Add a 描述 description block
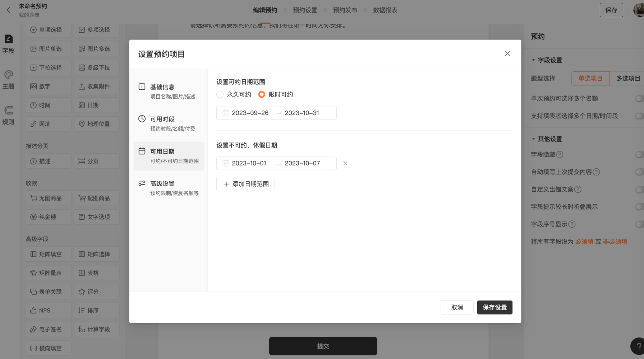The width and height of the screenshot is (644, 359). tap(48, 161)
